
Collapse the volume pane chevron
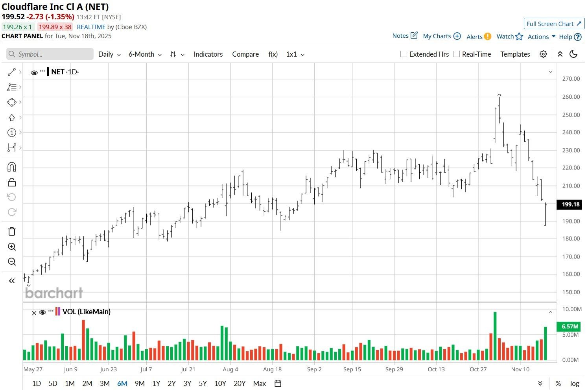pyautogui.click(x=551, y=312)
